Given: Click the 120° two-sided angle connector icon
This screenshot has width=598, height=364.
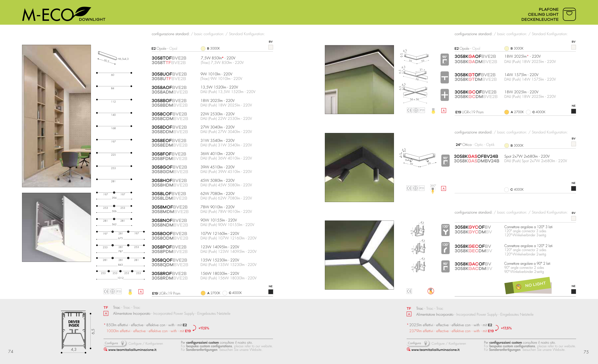Looking at the screenshot, I should coord(445,248).
